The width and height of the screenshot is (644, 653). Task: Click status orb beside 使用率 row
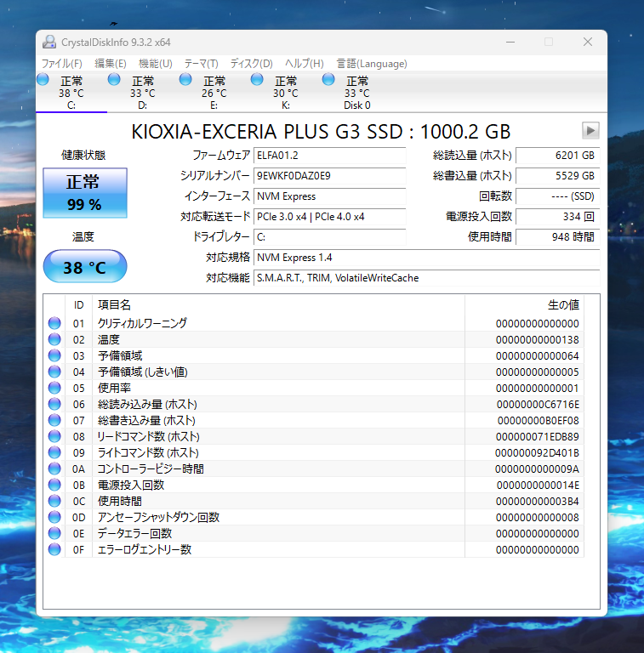coord(54,388)
